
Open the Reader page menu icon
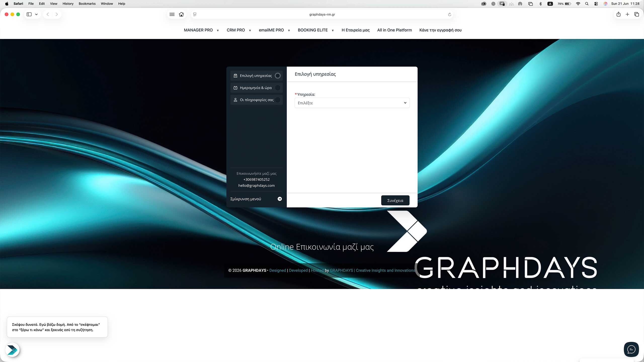click(x=195, y=14)
